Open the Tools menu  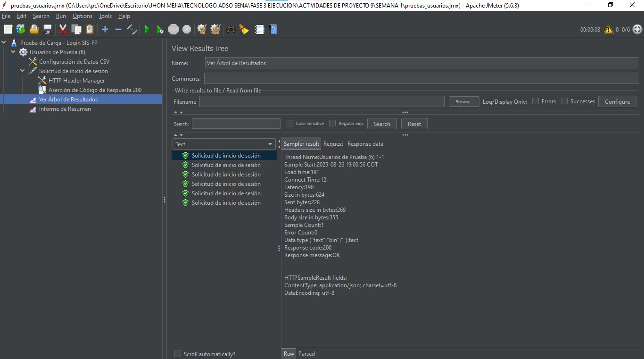coord(105,16)
